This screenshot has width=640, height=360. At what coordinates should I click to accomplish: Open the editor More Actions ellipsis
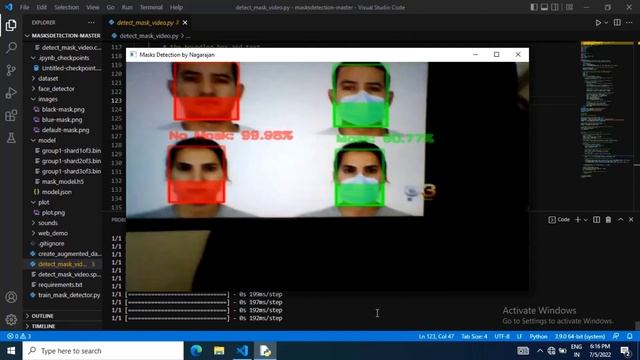click(629, 22)
